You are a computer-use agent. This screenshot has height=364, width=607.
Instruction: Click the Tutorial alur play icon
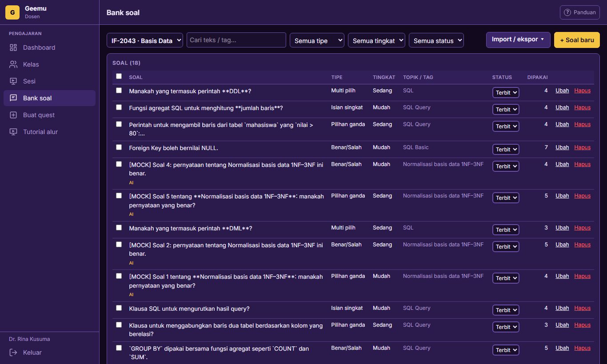pos(13,132)
